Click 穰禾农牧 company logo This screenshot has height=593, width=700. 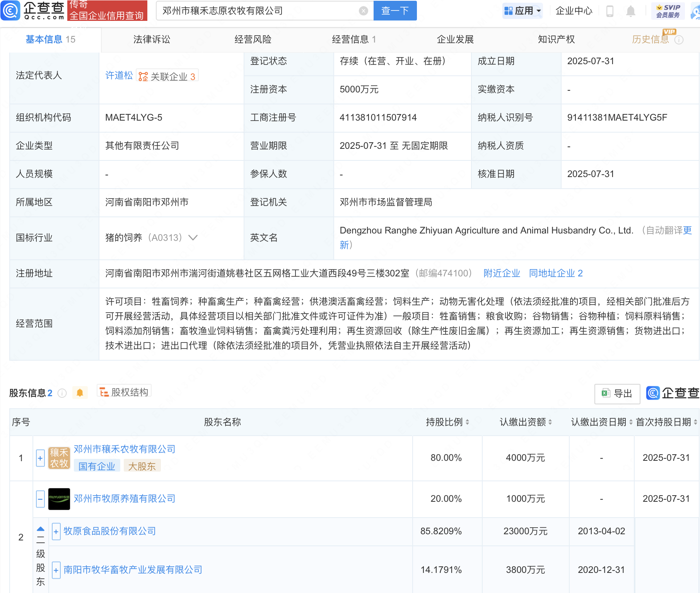[x=59, y=458]
